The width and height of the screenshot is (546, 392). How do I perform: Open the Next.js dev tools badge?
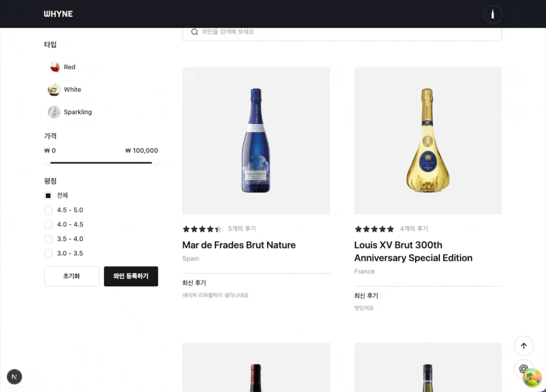pyautogui.click(x=14, y=377)
